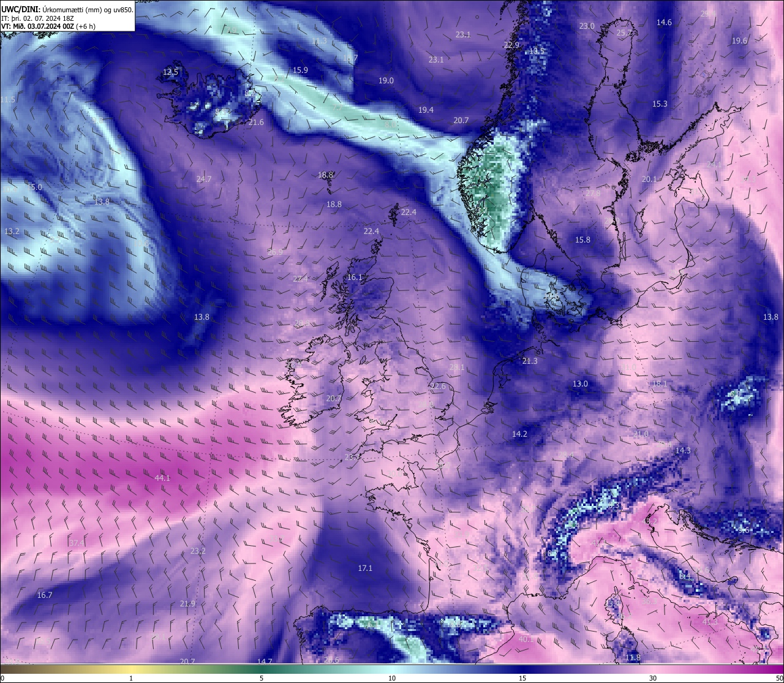Screen dimensions: 784x683
Task: Click the 25.7 value over northern Scandinavia
Action: coord(624,33)
